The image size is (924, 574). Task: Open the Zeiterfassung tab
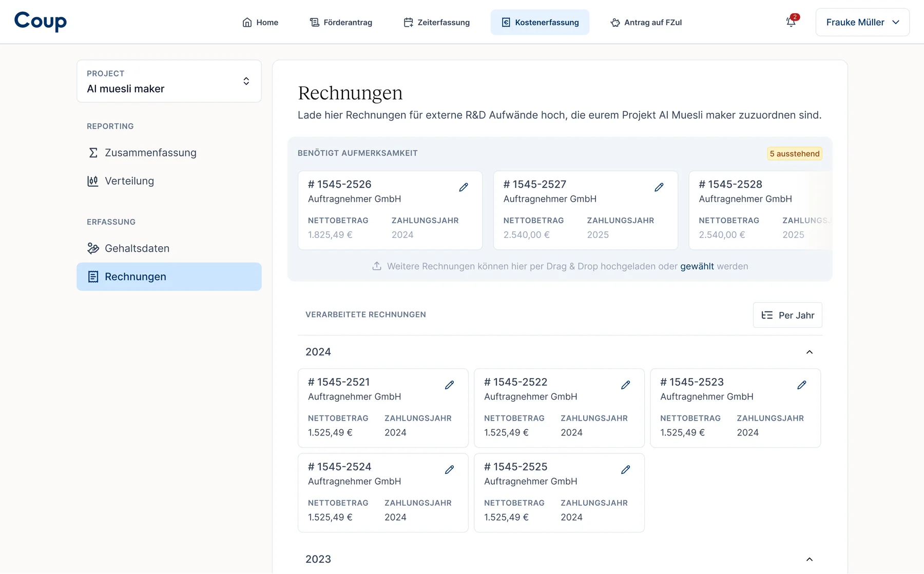pyautogui.click(x=437, y=22)
